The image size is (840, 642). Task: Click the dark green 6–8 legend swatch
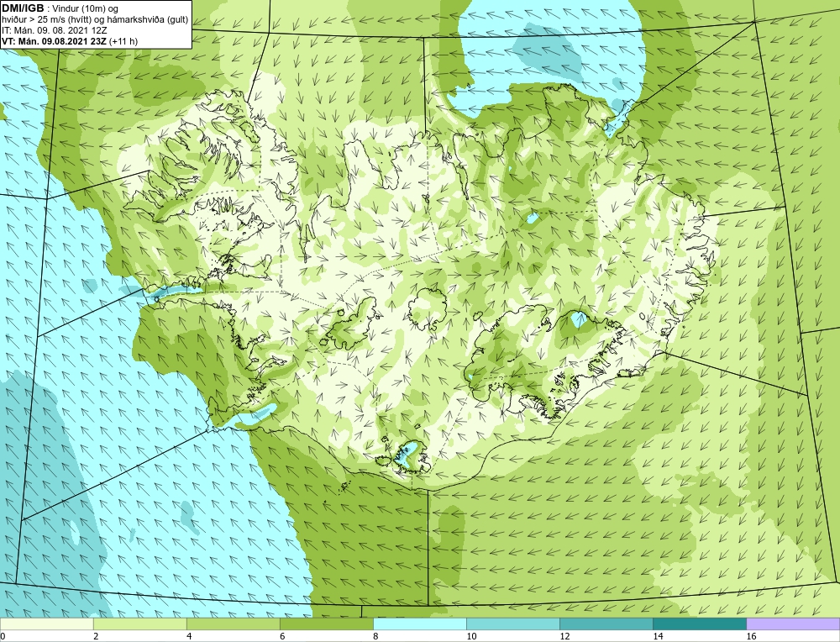[326, 624]
